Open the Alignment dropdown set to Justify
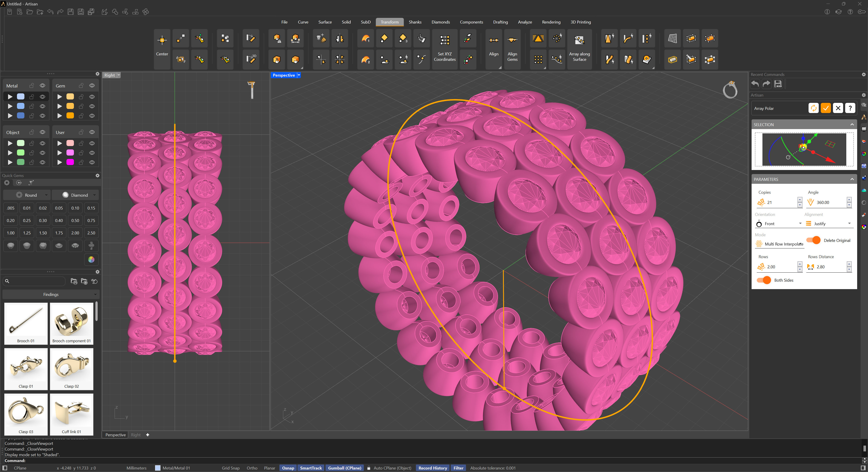The width and height of the screenshot is (868, 472). [829, 223]
